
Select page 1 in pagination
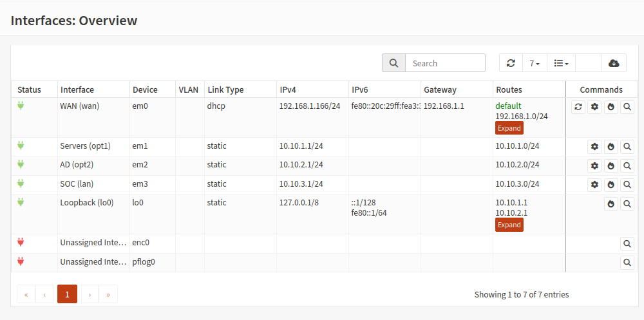67,294
